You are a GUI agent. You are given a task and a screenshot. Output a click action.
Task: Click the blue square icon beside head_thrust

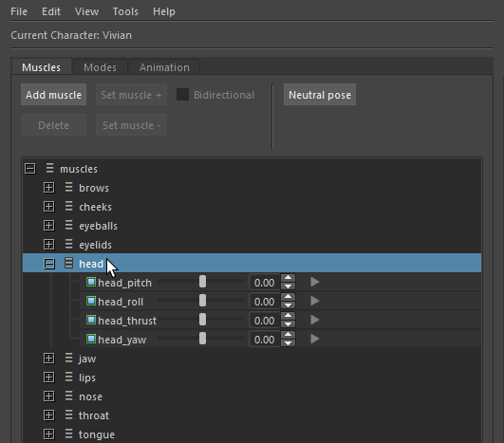click(x=91, y=321)
